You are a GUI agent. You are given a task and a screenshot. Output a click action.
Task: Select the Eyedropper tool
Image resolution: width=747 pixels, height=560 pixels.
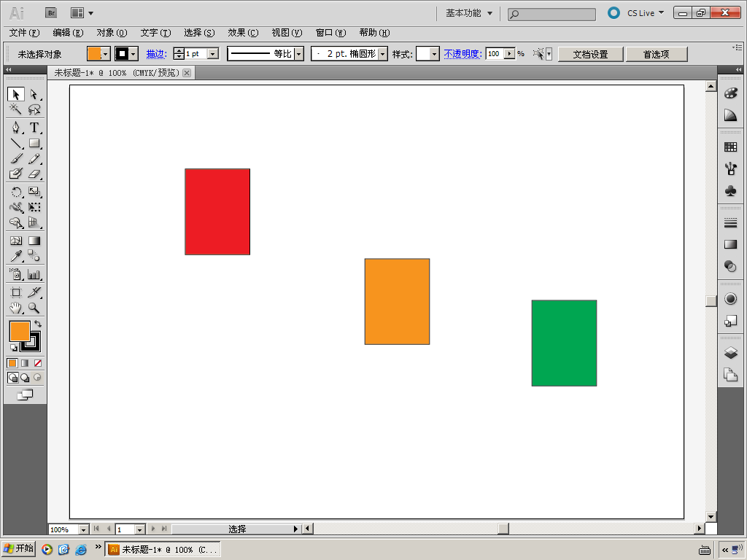[x=16, y=256]
